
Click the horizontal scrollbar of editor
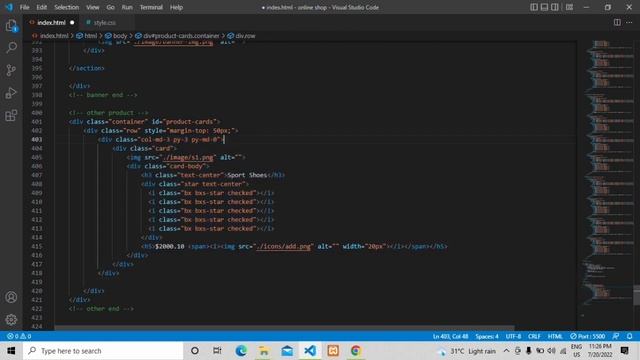[284, 328]
